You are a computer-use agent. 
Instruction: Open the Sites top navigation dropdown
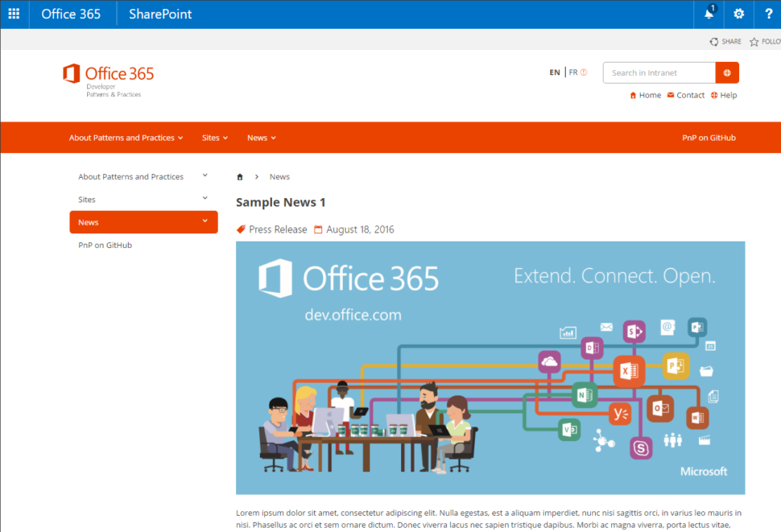coord(215,138)
